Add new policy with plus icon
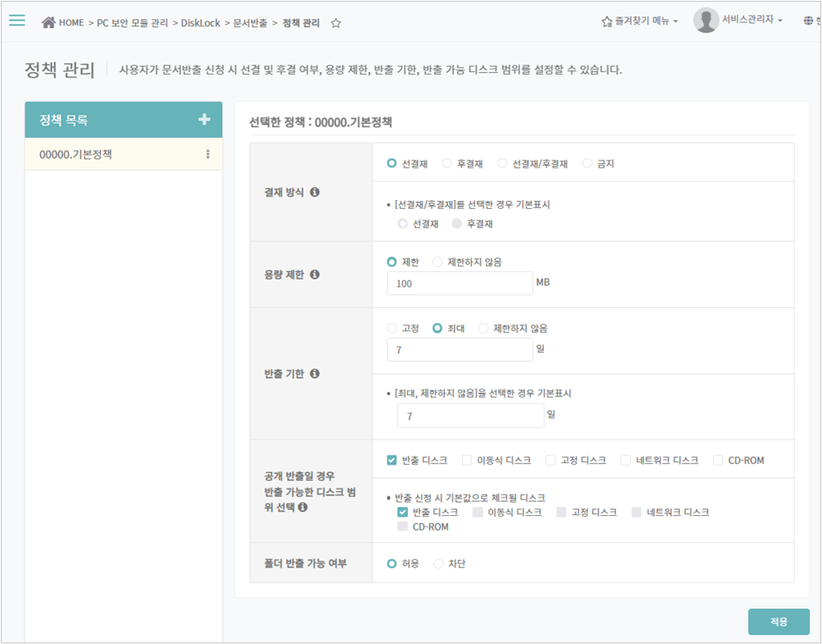The image size is (822, 644). click(204, 119)
